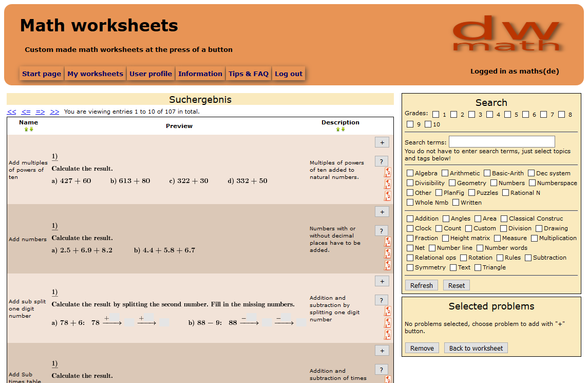Tick the Number line tag checkbox

pos(432,248)
